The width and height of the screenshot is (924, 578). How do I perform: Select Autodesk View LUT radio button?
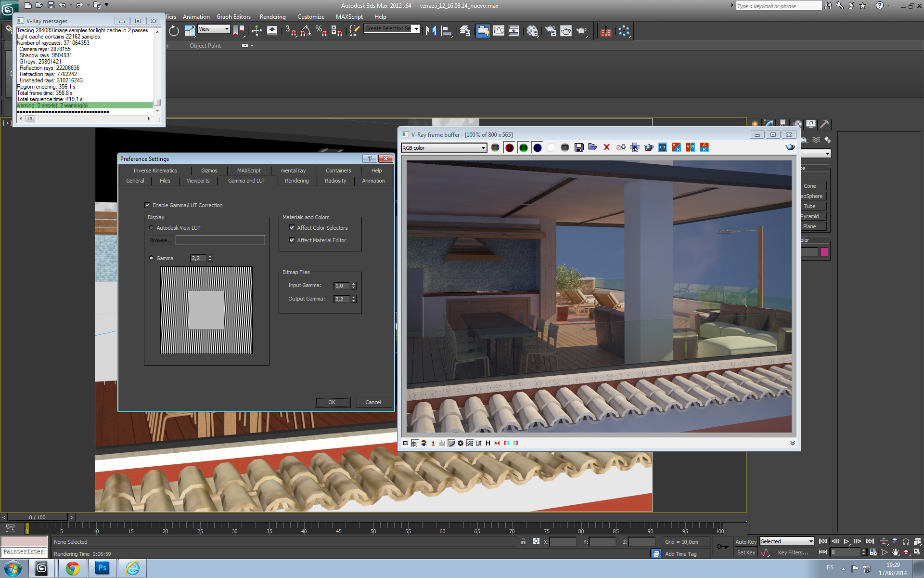tap(151, 228)
